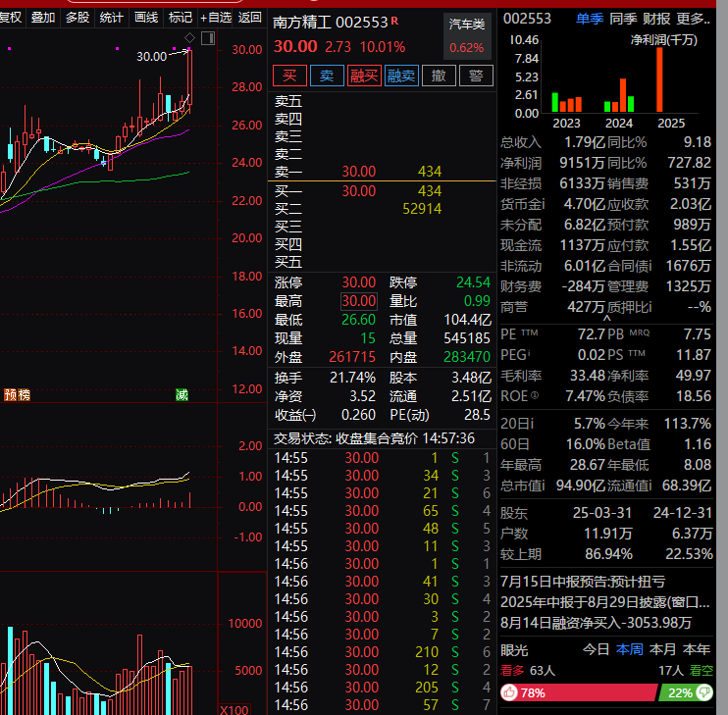Viewport: 728px width, 715px height.
Task: Select 今日 in 眼光 panel
Action: 596,649
